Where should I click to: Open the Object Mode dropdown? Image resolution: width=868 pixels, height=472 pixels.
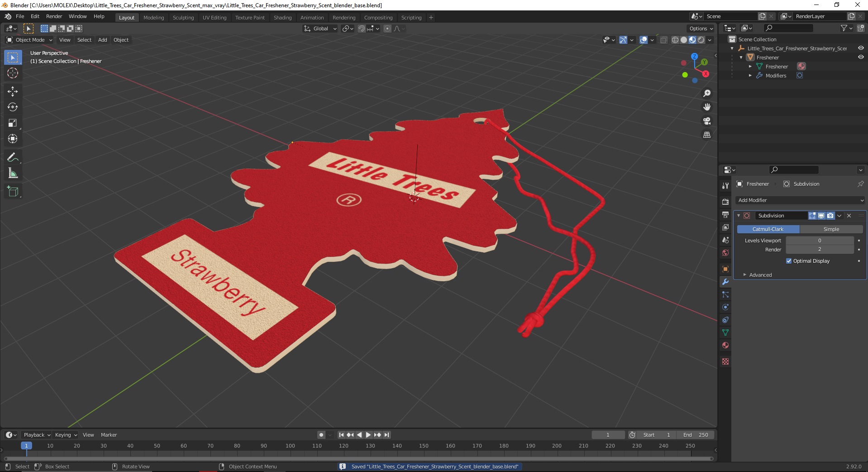tap(29, 40)
